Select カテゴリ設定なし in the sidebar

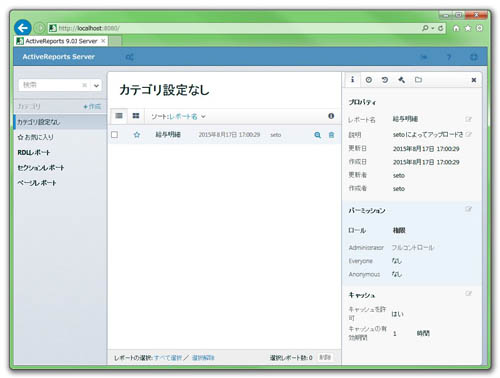(x=60, y=122)
